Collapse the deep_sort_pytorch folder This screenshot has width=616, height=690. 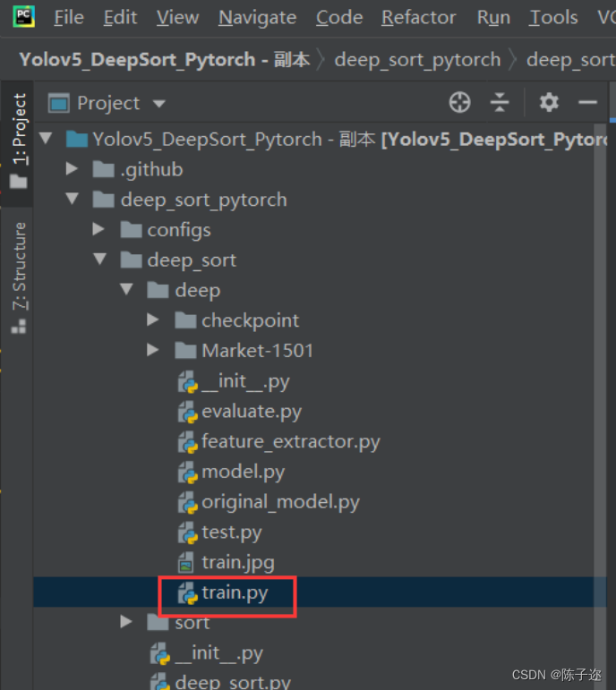[x=73, y=199]
